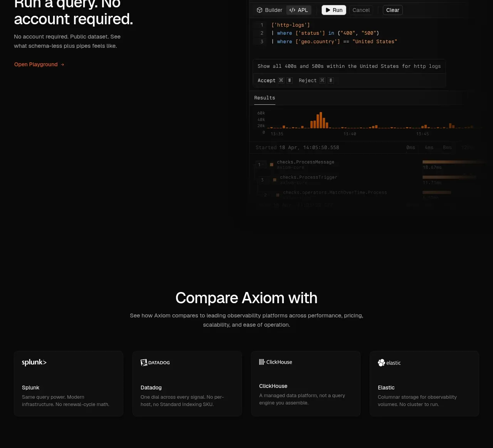Click the Elastic logo

[x=389, y=363]
